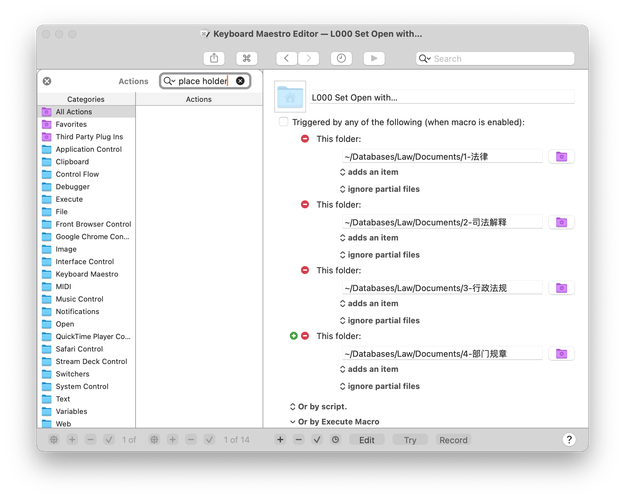Select the Control Flow category
Viewport: 625px width, 500px height.
pyautogui.click(x=86, y=174)
